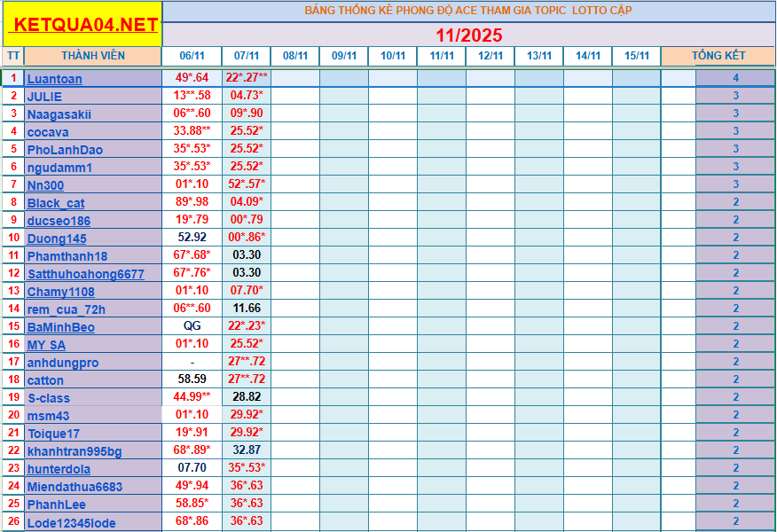The image size is (777, 532).
Task: Select the 06/11 date column header
Action: pyautogui.click(x=191, y=55)
